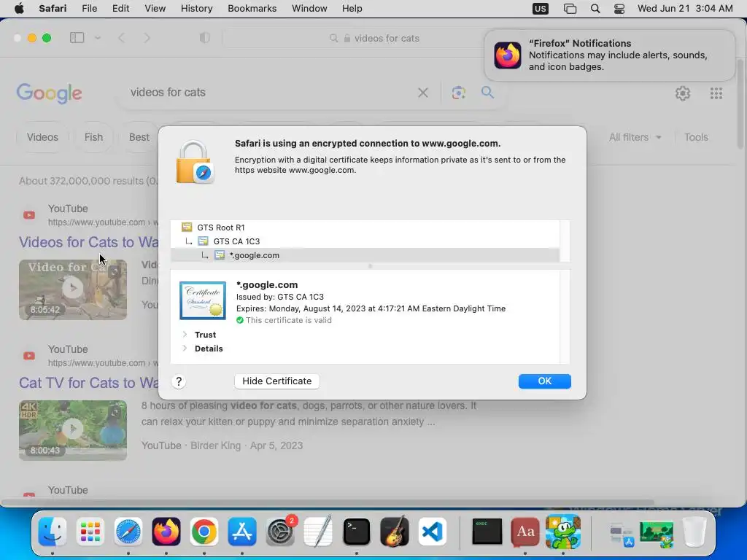Open TextEdit from the Dock
Screen dimensions: 747x560
tap(318, 532)
